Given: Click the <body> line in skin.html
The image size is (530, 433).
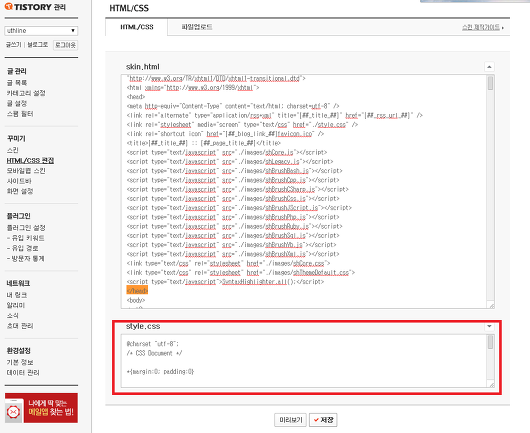Looking at the screenshot, I should click(x=136, y=300).
